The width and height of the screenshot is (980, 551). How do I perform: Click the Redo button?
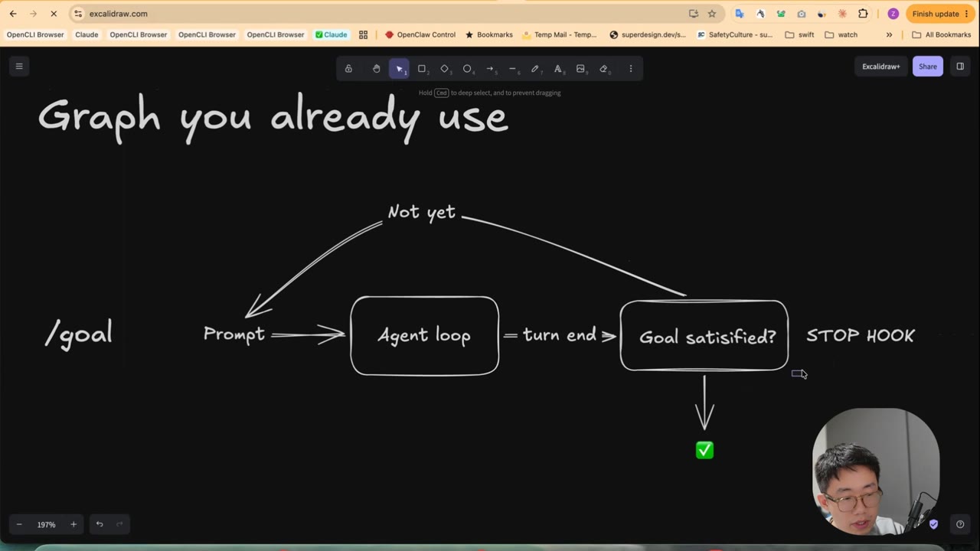click(119, 524)
